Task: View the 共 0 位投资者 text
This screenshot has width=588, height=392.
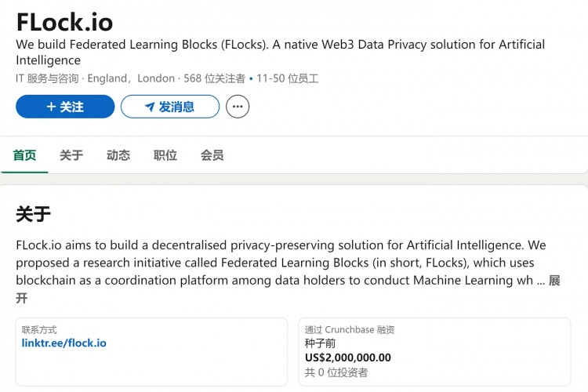Action: 336,372
